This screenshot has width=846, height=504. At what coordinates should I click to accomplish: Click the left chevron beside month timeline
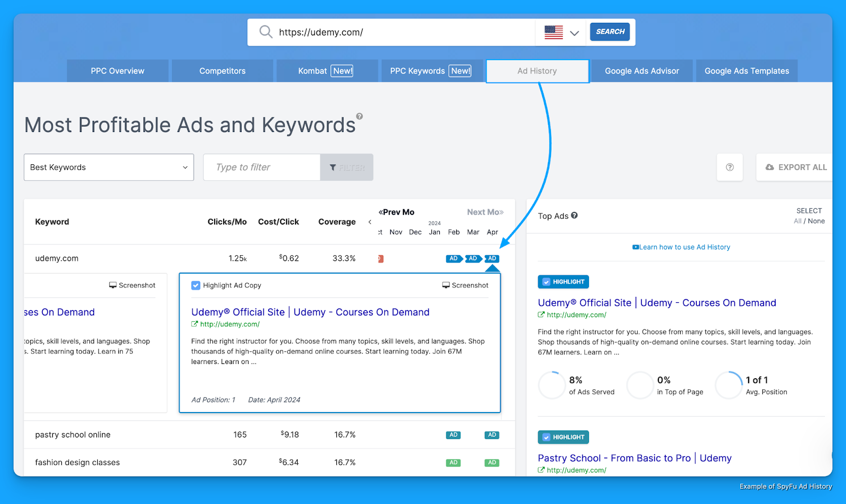point(370,222)
